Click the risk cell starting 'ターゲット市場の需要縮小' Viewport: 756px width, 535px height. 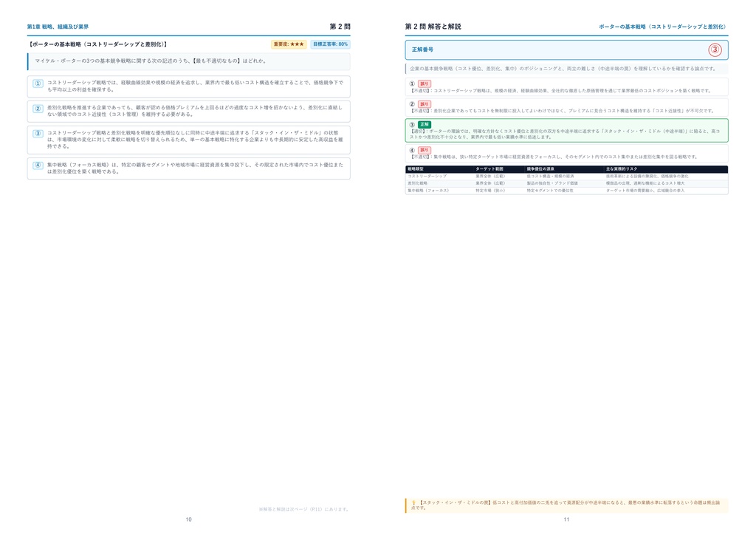click(645, 191)
